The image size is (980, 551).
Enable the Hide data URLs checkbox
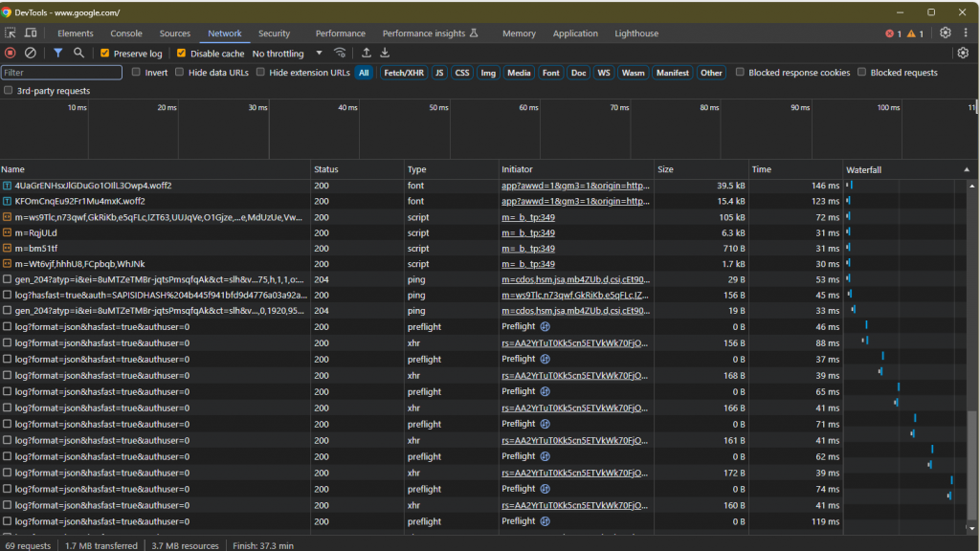pyautogui.click(x=180, y=73)
